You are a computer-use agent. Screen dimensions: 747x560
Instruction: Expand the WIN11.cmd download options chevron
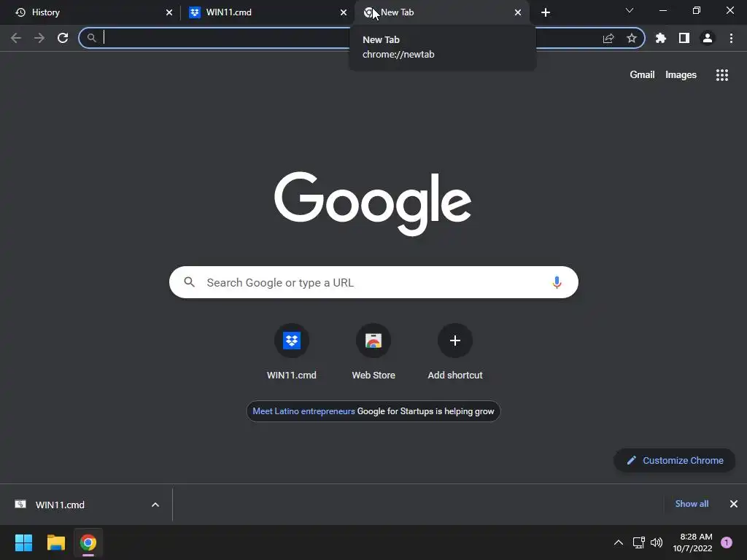tap(155, 505)
